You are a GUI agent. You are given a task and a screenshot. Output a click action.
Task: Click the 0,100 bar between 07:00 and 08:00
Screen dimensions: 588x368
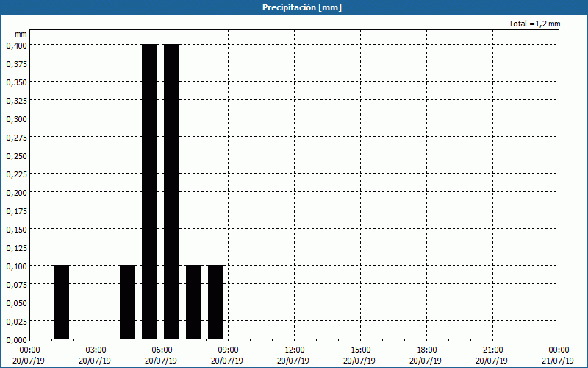(x=194, y=302)
